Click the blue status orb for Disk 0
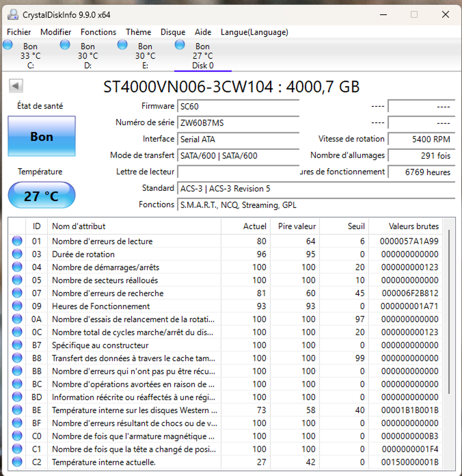The height and width of the screenshot is (476, 462). [180, 45]
